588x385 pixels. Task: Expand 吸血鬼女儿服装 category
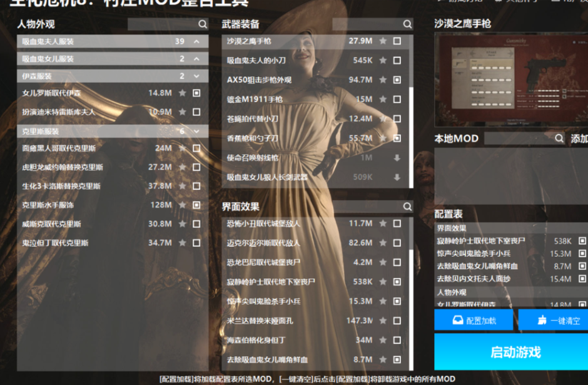(196, 59)
